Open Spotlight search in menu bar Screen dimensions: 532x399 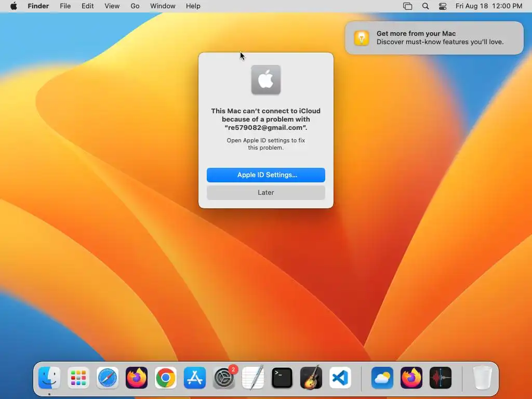[x=425, y=6]
